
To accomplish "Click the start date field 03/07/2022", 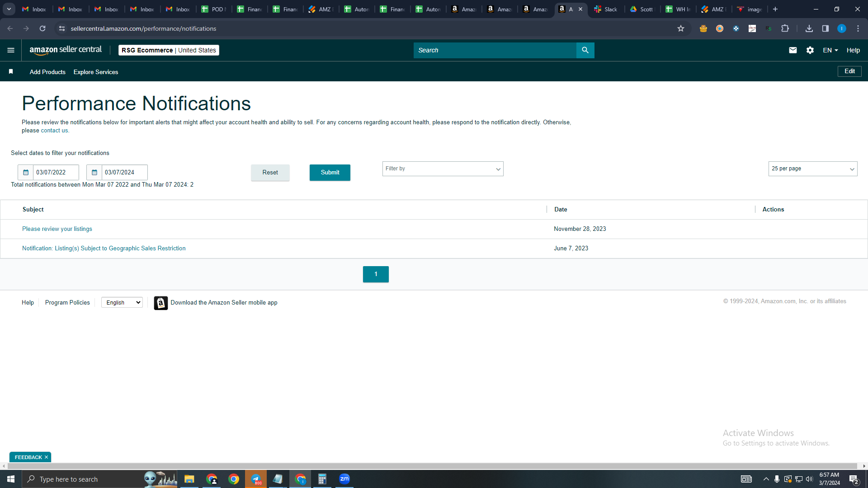I will pos(56,172).
